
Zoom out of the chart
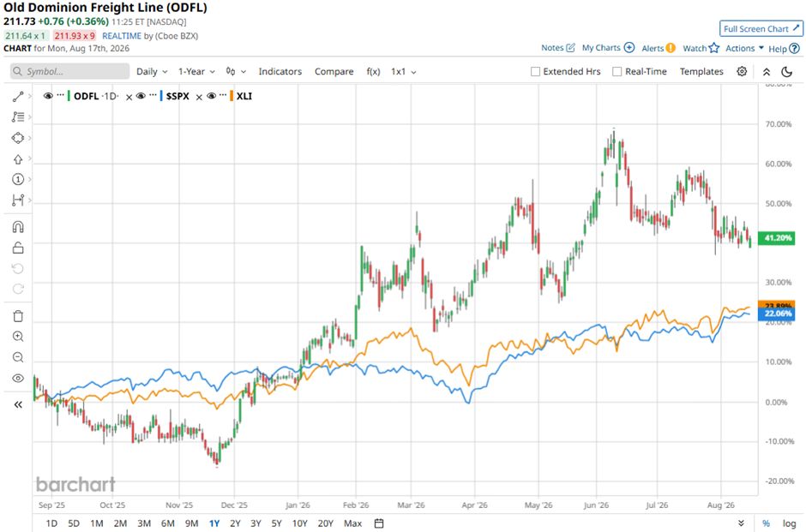coord(18,357)
